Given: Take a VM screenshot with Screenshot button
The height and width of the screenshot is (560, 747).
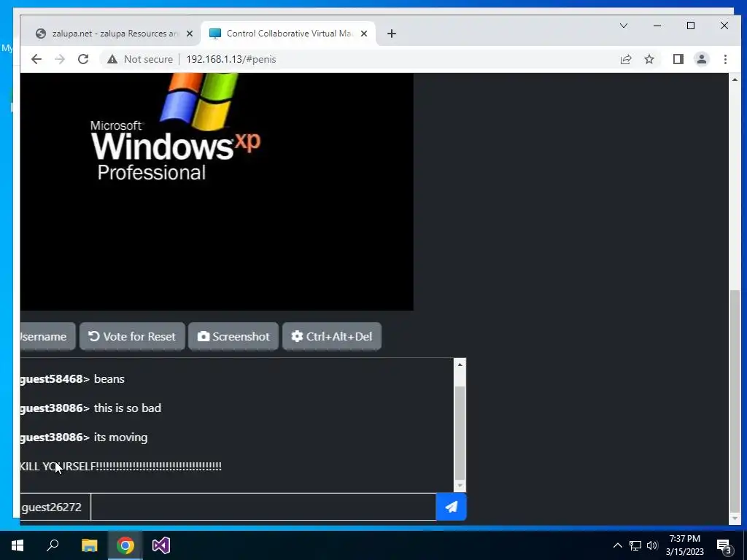Looking at the screenshot, I should 233,337.
